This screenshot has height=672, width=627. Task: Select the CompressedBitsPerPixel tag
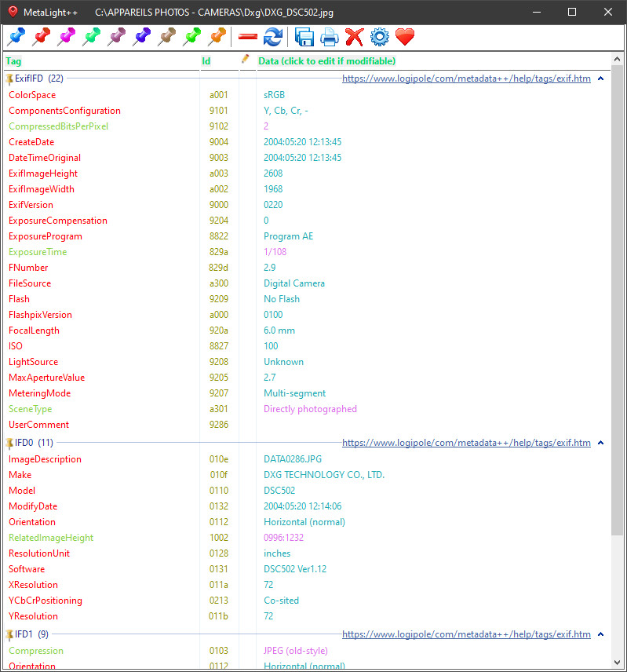pos(58,126)
